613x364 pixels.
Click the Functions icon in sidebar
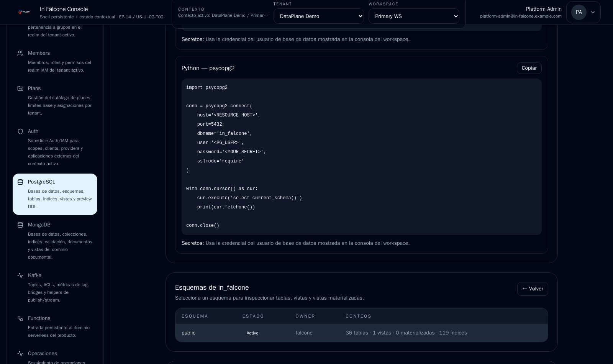pyautogui.click(x=20, y=318)
